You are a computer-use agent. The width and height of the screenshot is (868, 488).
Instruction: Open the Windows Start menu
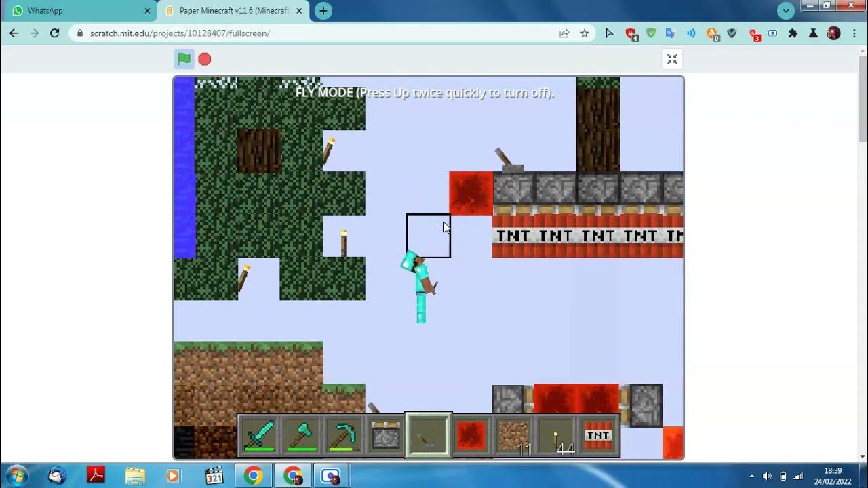(x=16, y=475)
